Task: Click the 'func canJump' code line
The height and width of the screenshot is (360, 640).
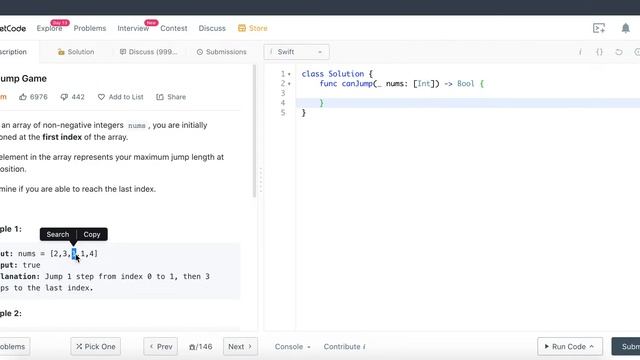Action: pyautogui.click(x=401, y=84)
